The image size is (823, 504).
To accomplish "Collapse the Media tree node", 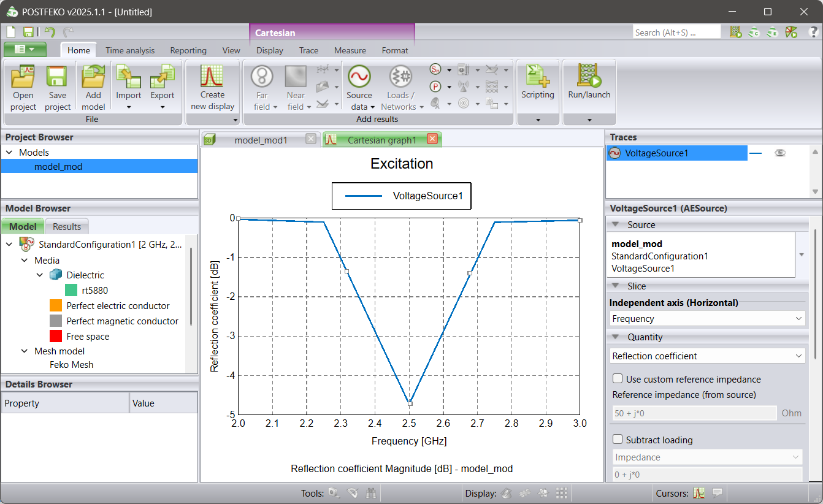I will (x=25, y=261).
